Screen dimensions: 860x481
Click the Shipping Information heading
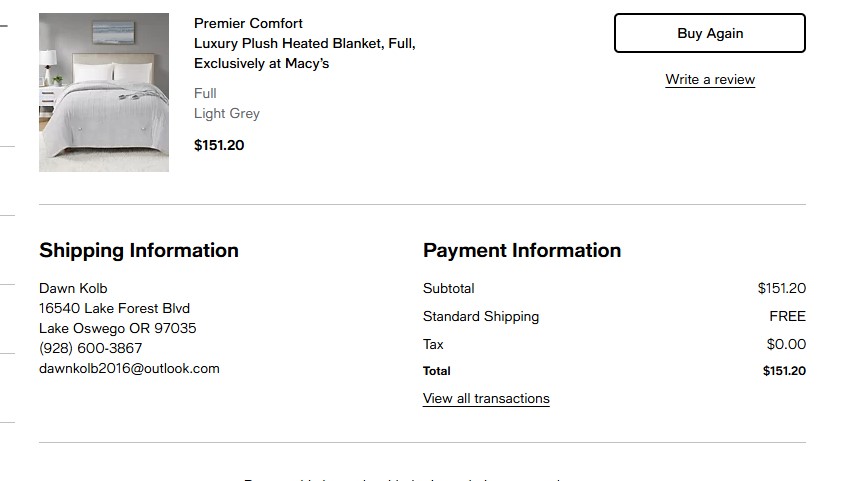pyautogui.click(x=139, y=250)
